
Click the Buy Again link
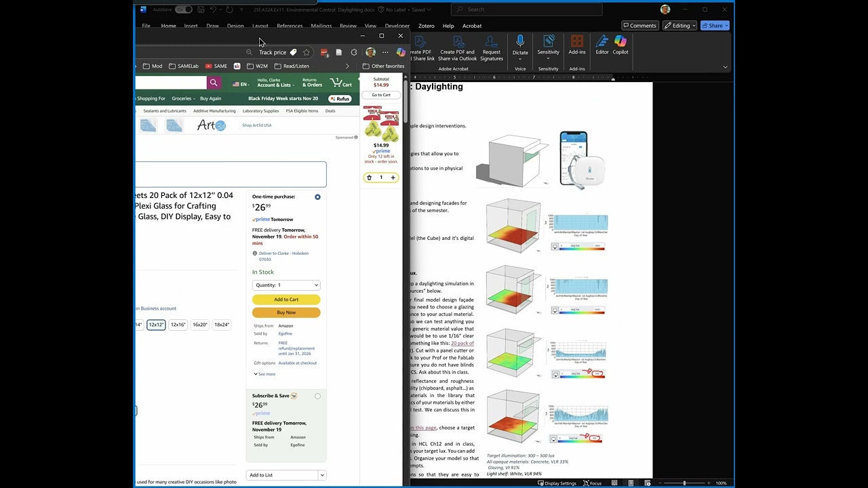point(210,99)
